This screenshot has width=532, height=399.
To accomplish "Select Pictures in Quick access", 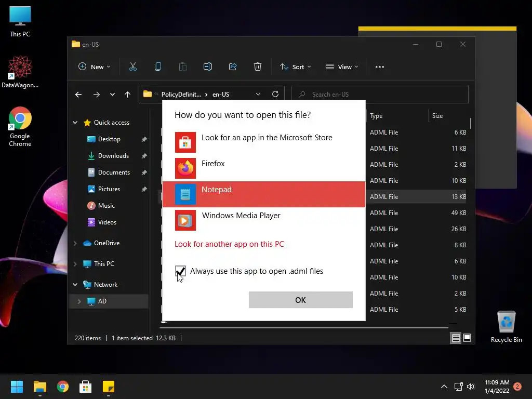I will click(x=109, y=189).
